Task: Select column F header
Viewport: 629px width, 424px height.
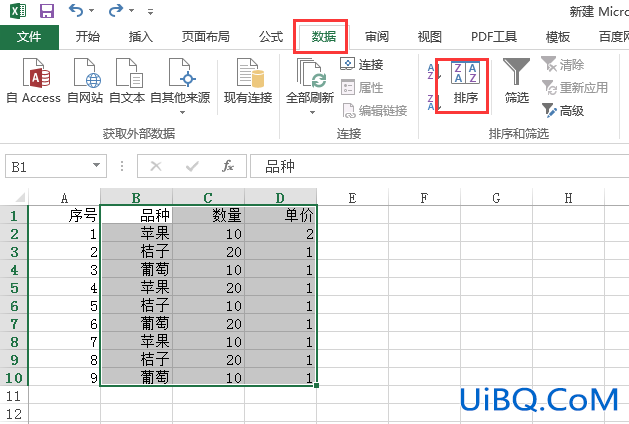Action: [424, 197]
